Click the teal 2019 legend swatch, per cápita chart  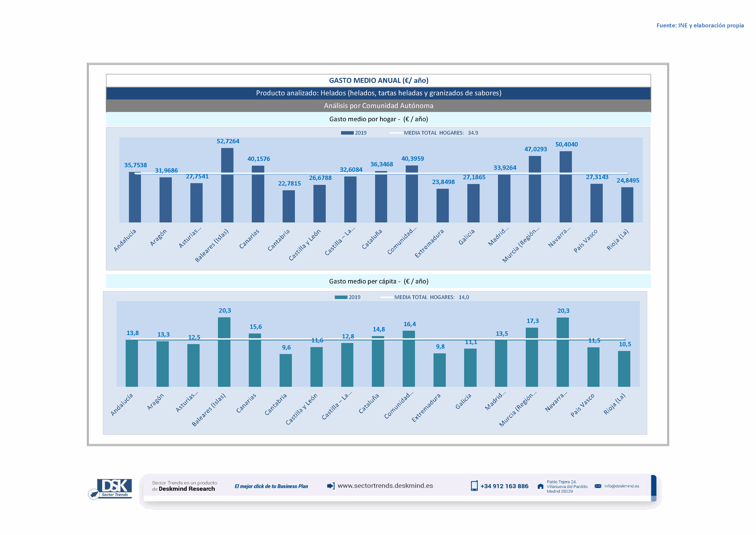341,297
